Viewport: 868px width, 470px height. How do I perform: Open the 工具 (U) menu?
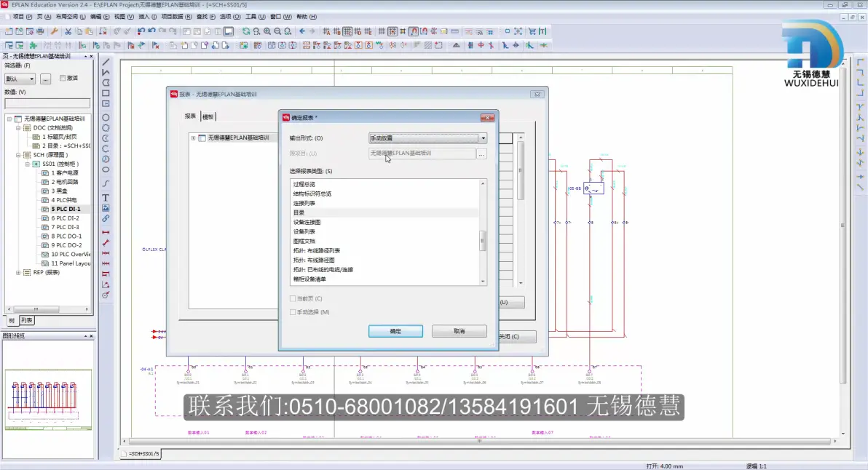(255, 17)
